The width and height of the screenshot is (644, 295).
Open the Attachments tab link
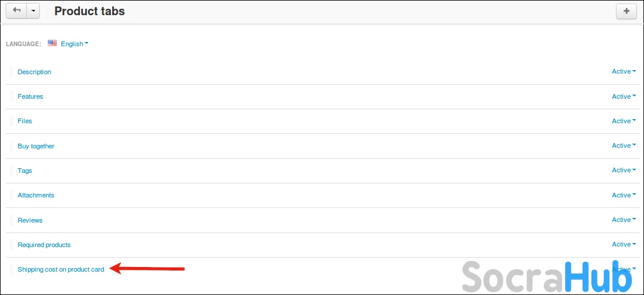(36, 195)
